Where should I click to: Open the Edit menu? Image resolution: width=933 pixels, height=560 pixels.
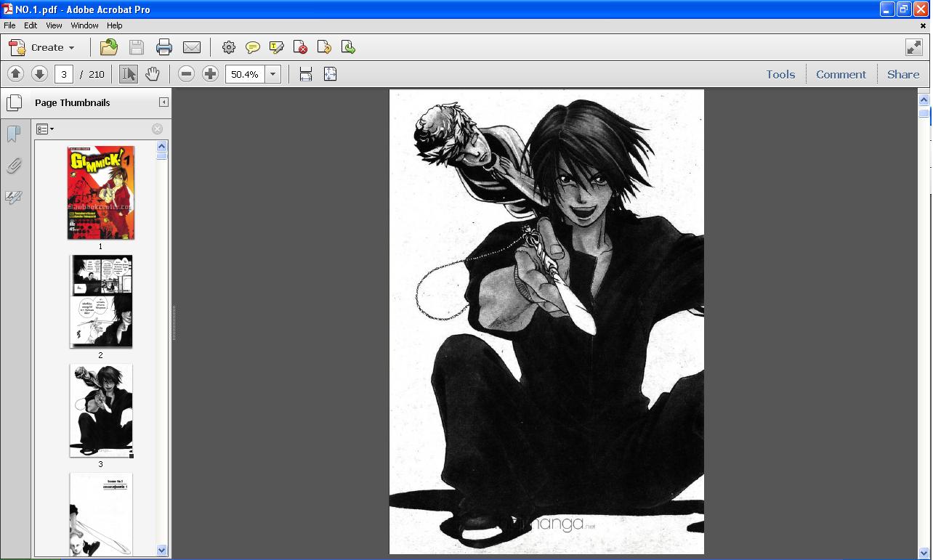tap(31, 25)
